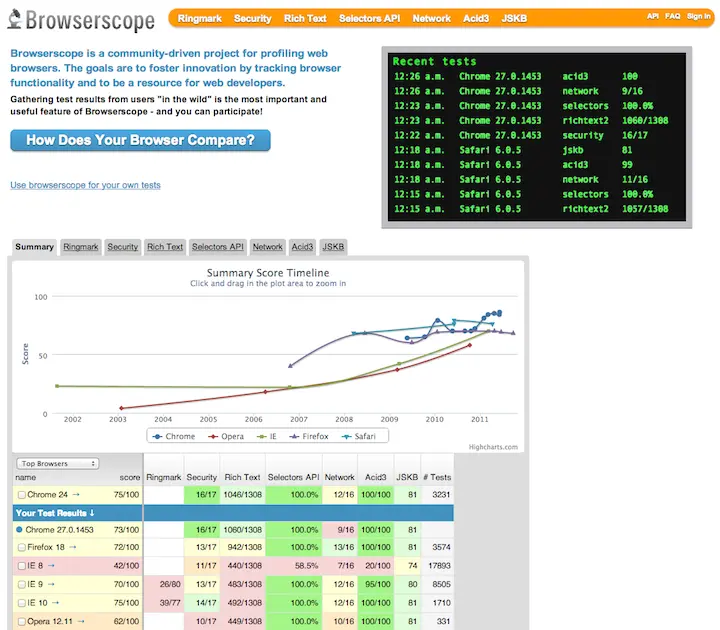The image size is (720, 630).
Task: Open Selectors API in orange navigation bar
Action: point(369,18)
